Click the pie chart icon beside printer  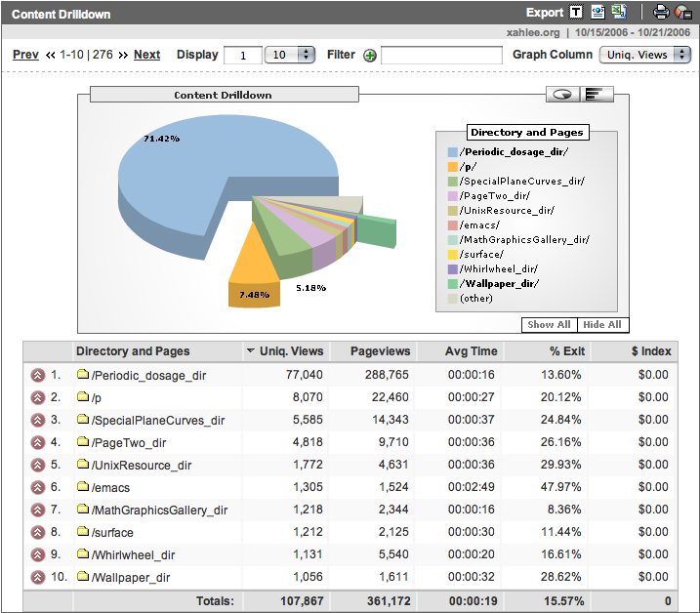pos(681,13)
